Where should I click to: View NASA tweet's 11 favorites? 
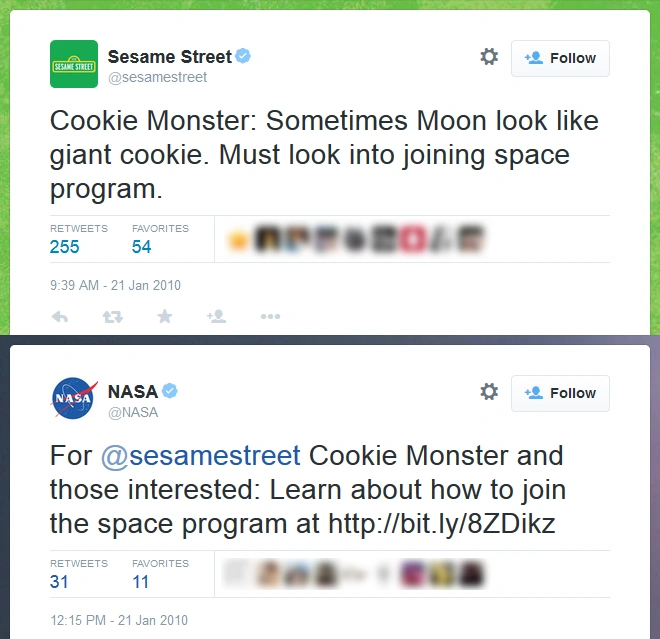point(140,581)
